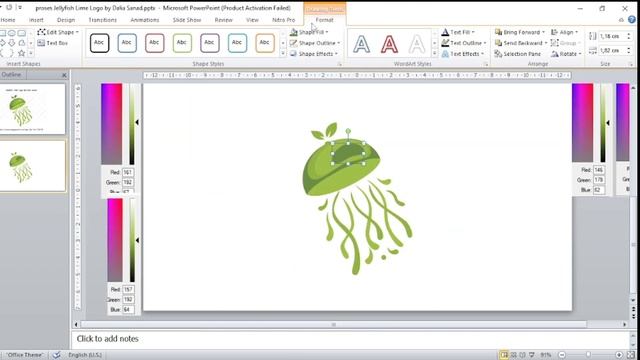Click the right-side magenta color gradient swatch
The image size is (640, 360).
pyautogui.click(x=582, y=123)
